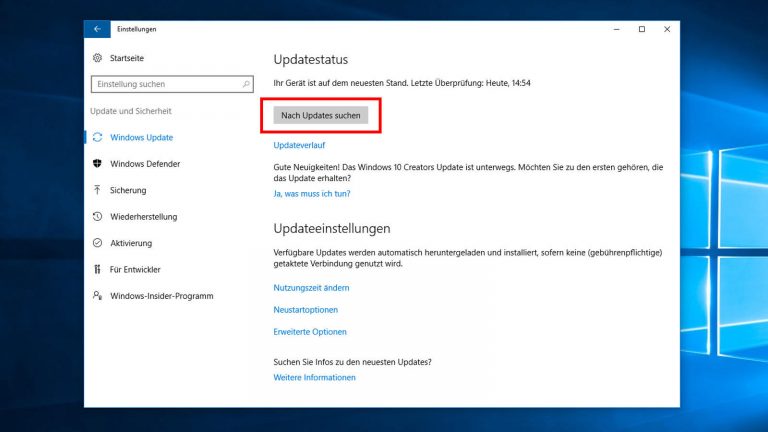
Task: Click the Aktivierung checkmark circle icon
Action: [x=97, y=243]
